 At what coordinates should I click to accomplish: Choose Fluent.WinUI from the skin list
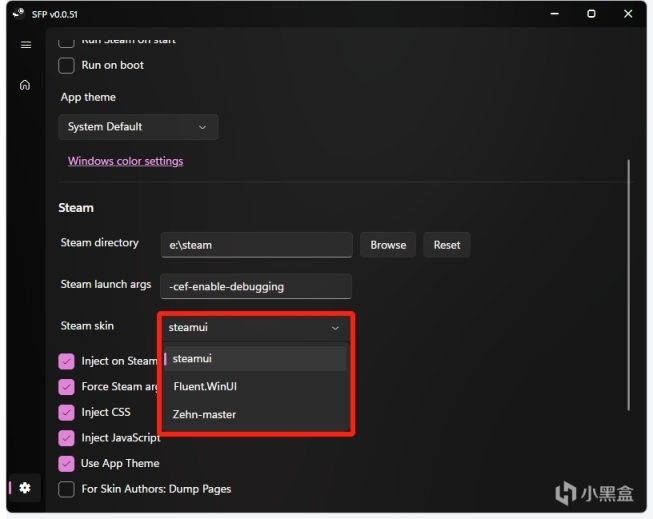[255, 387]
